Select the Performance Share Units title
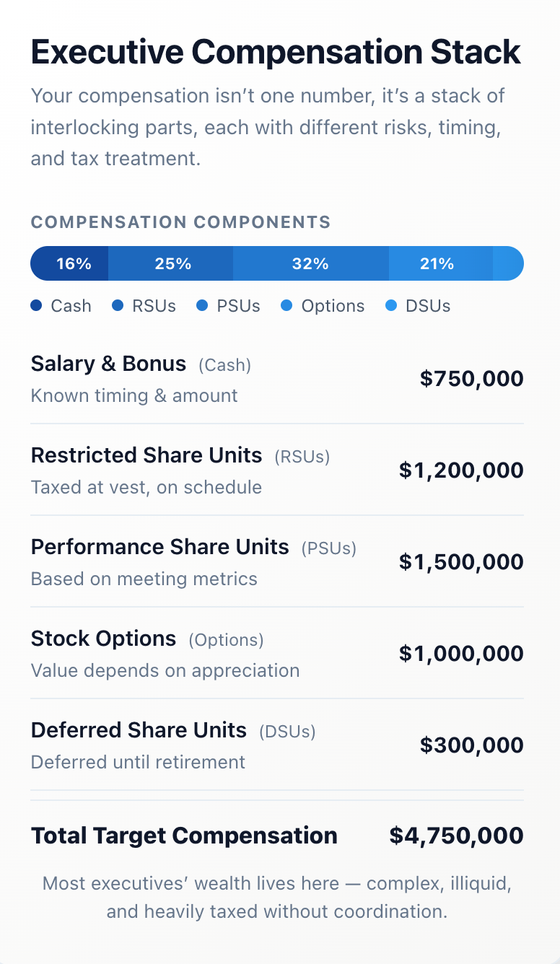Image resolution: width=560 pixels, height=964 pixels. click(160, 547)
